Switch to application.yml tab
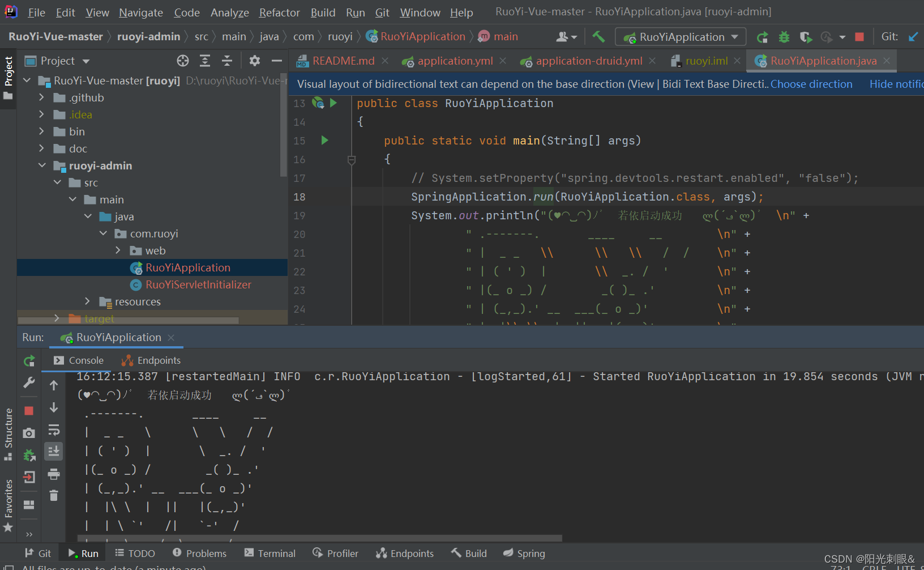This screenshot has width=924, height=570. click(x=455, y=61)
